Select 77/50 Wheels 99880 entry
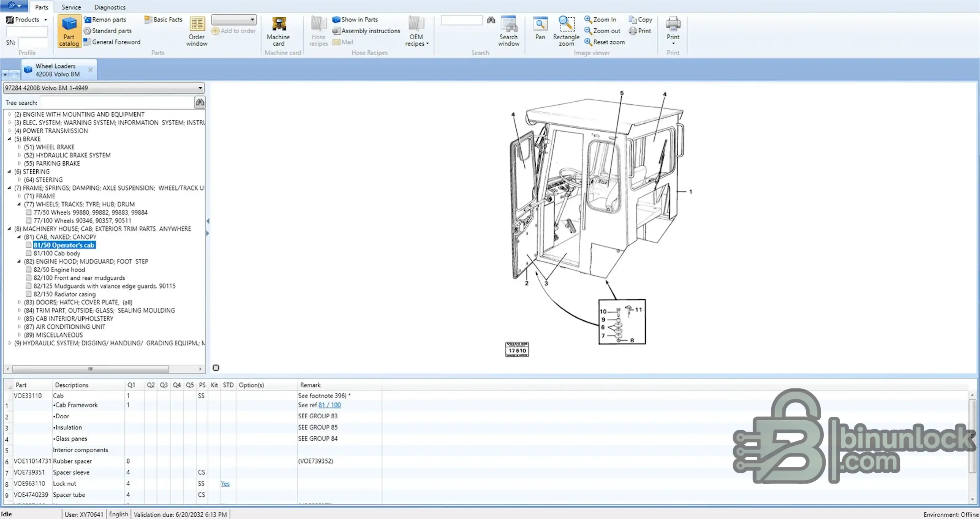 tap(91, 212)
